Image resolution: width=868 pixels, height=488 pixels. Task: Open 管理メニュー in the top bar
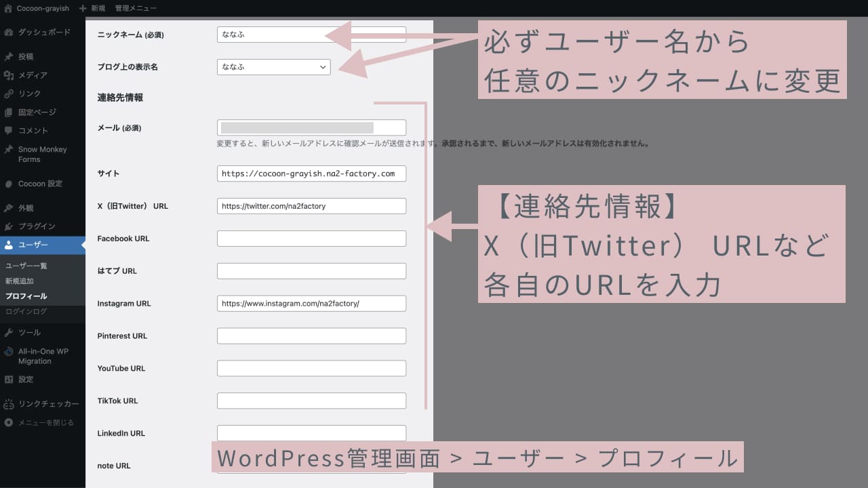coord(136,8)
